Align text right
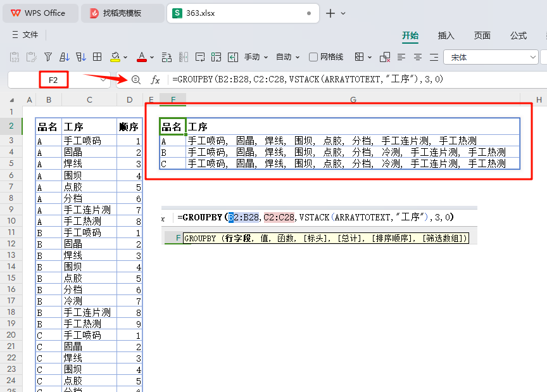This screenshot has height=392, width=547. (434, 57)
